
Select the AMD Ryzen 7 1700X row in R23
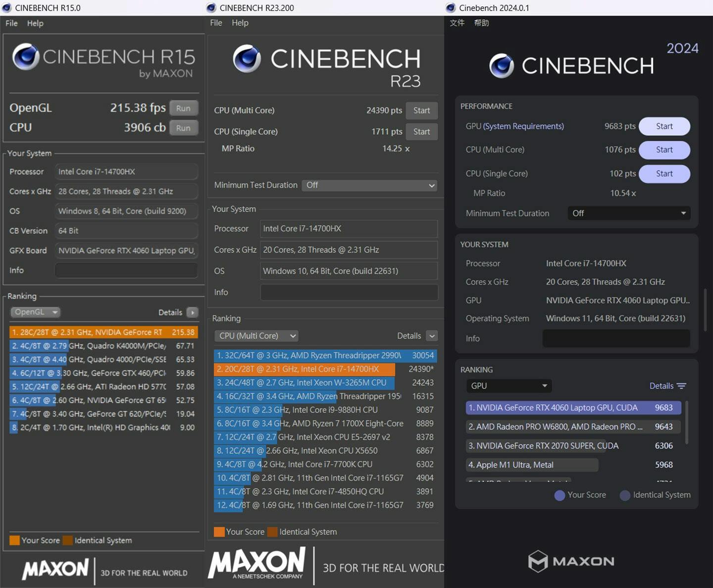click(325, 424)
